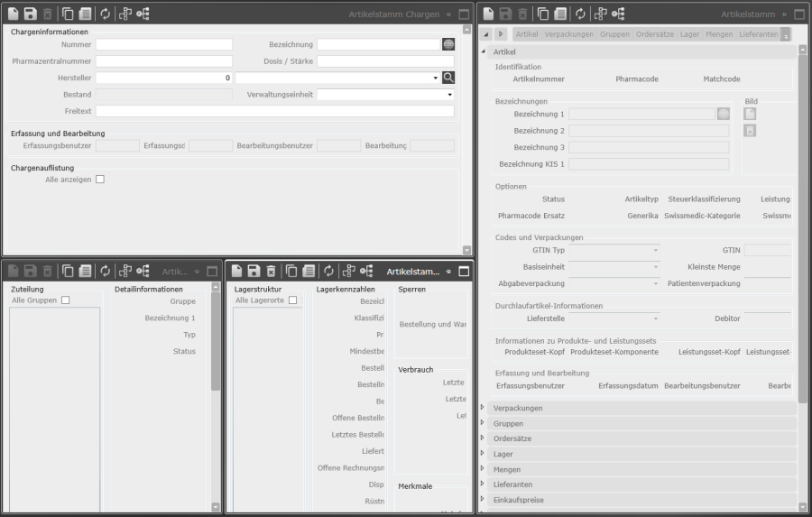
Task: Tick the Alle Gruppen checkbox
Action: 65,300
